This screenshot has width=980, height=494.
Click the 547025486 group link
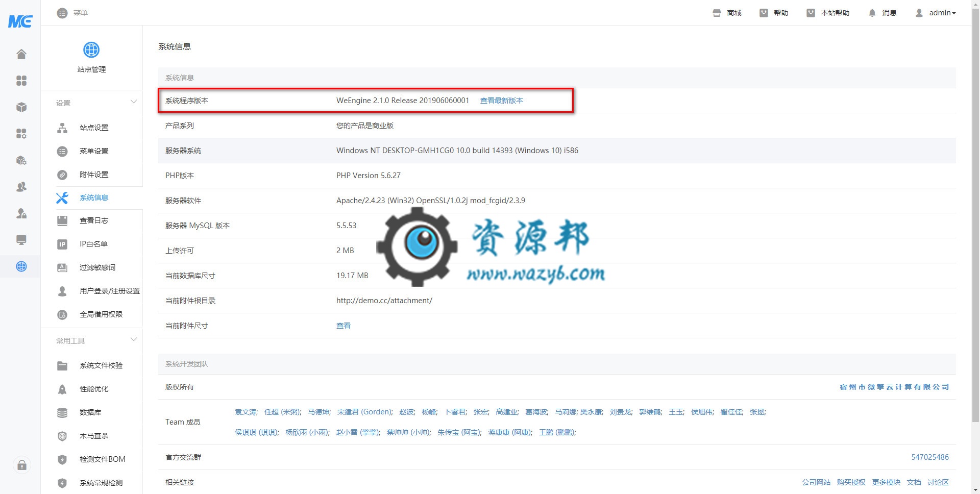pyautogui.click(x=930, y=457)
